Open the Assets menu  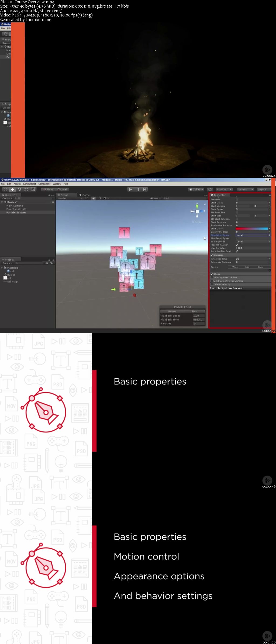pos(17,184)
